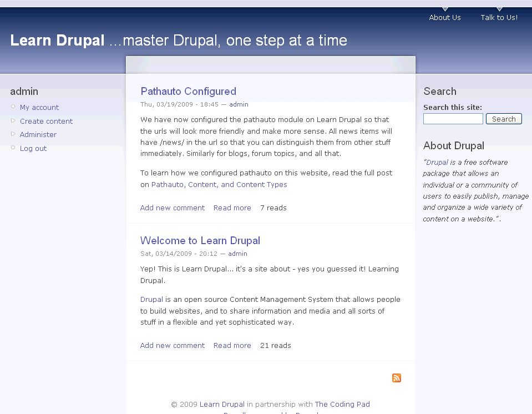The width and height of the screenshot is (532, 414).
Task: Click slogan "master Drupal, one step at a time"
Action: coord(235,41)
